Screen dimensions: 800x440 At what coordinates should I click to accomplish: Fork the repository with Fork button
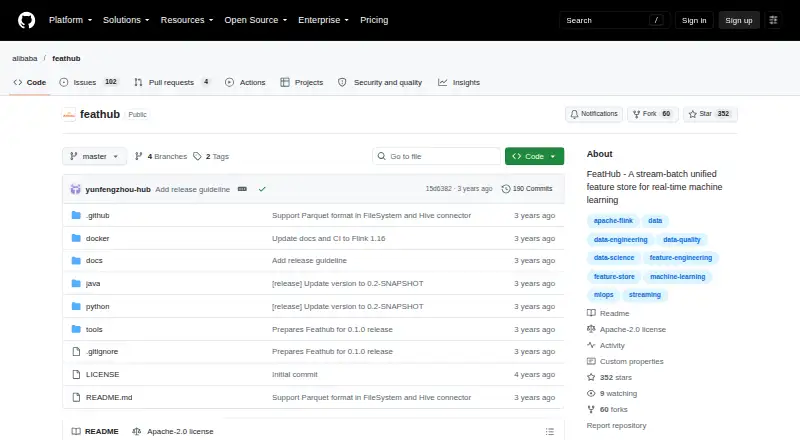(x=653, y=114)
